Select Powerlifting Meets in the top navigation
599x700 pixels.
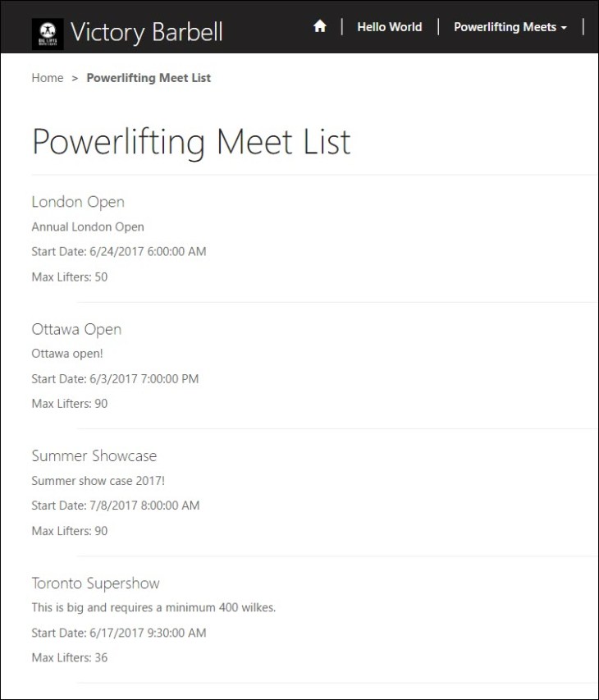point(505,27)
